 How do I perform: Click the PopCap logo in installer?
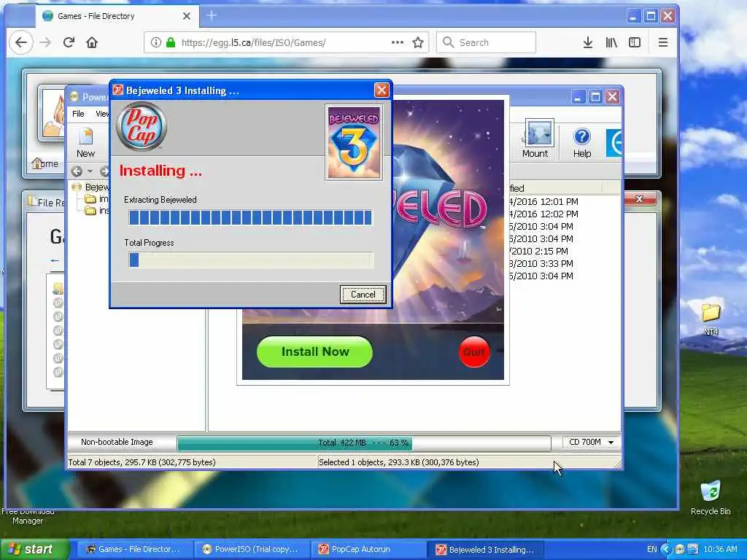pyautogui.click(x=142, y=127)
